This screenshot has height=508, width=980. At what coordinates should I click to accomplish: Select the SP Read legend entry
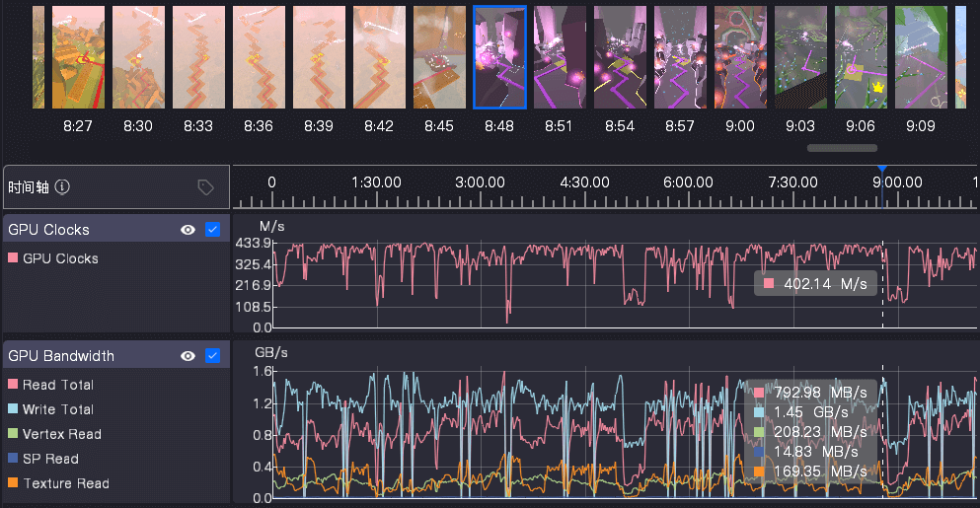[50, 459]
